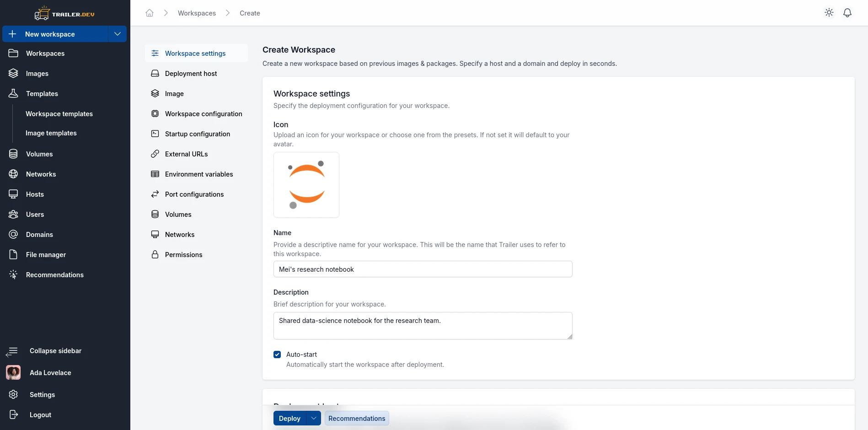Screen dimensions: 868x430
Task: Click the File manager document icon
Action: pyautogui.click(x=13, y=254)
